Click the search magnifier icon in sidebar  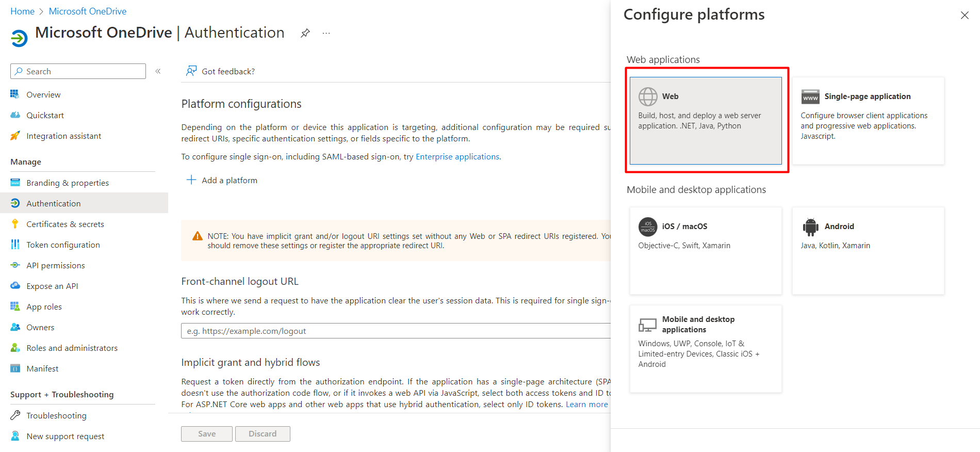19,71
